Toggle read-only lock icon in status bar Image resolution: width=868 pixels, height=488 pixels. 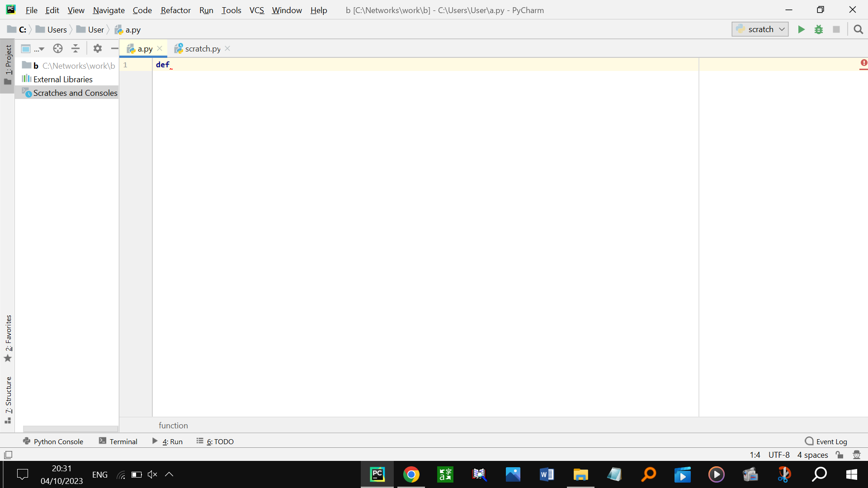(x=840, y=455)
